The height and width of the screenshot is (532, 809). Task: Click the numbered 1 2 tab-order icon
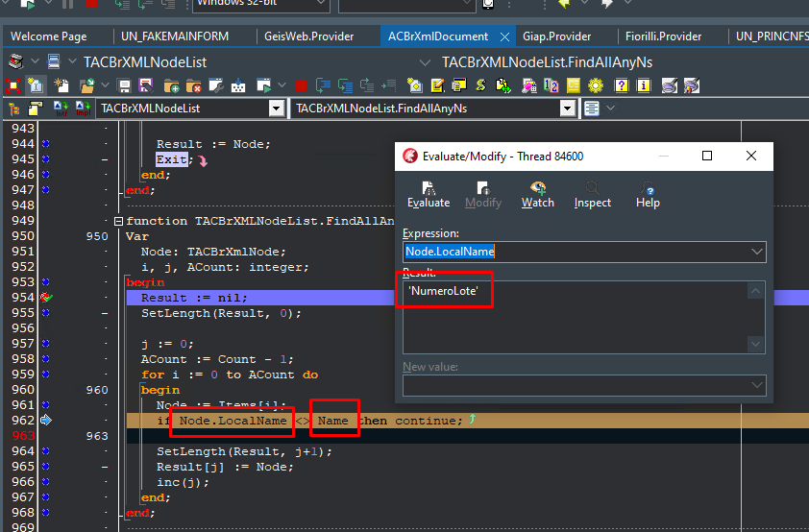[552, 85]
